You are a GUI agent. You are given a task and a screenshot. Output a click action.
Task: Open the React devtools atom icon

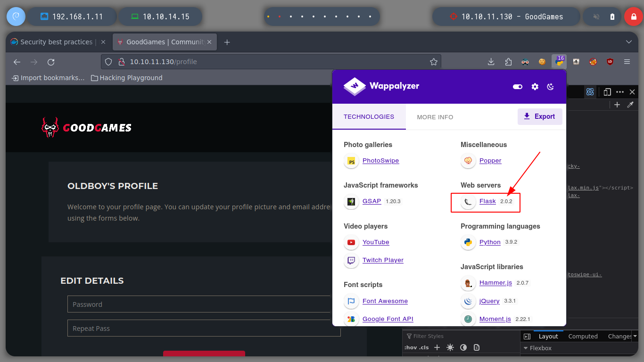click(590, 92)
